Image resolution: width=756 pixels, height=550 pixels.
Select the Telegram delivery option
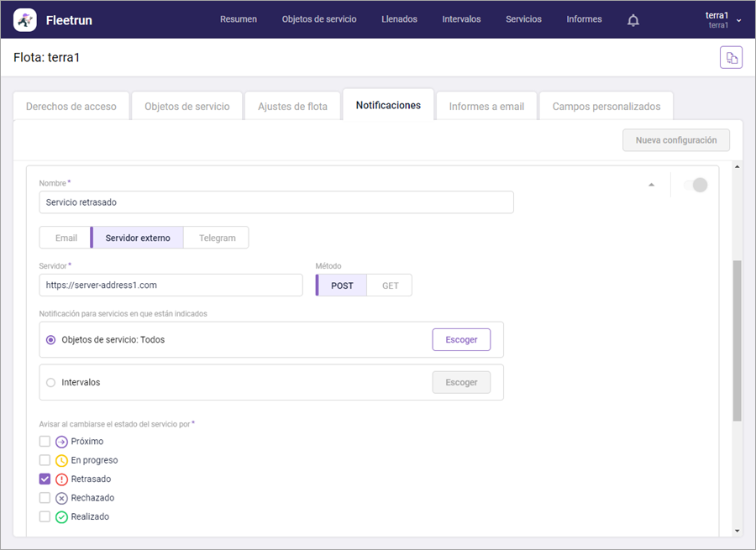pos(217,238)
